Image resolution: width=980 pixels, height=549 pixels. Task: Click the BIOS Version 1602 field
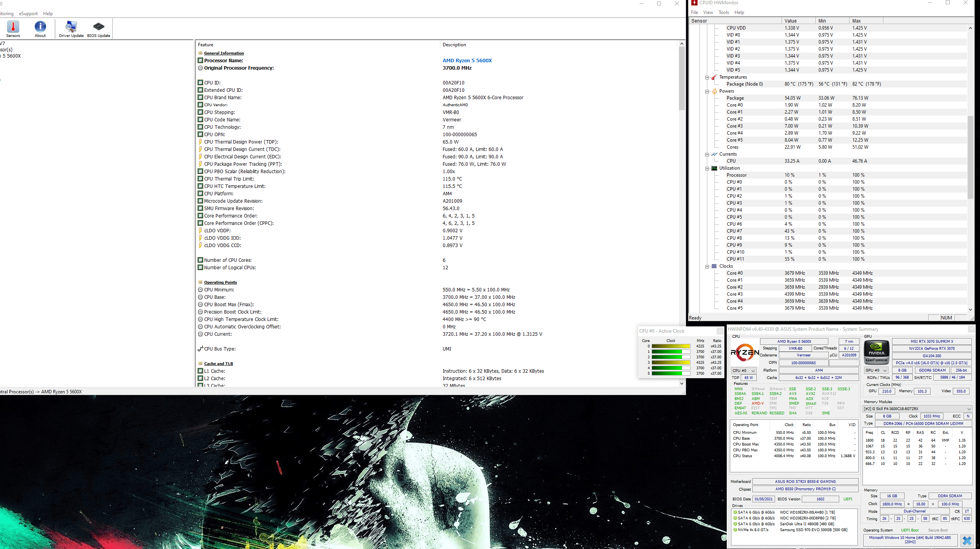coord(820,499)
